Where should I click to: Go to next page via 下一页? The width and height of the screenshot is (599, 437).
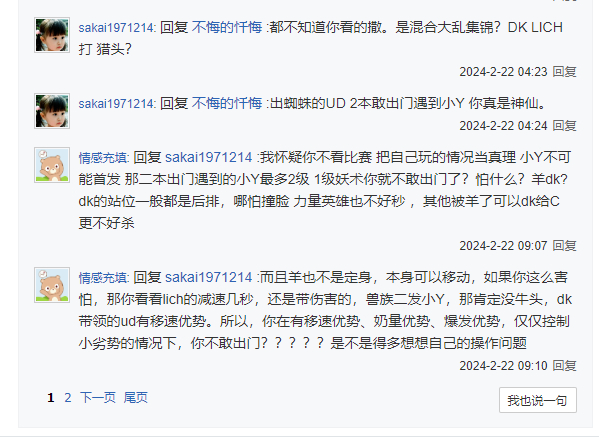click(98, 398)
